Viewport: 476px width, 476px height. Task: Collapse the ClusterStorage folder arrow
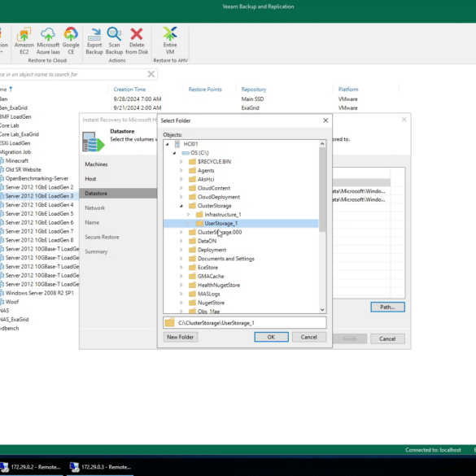(x=181, y=206)
